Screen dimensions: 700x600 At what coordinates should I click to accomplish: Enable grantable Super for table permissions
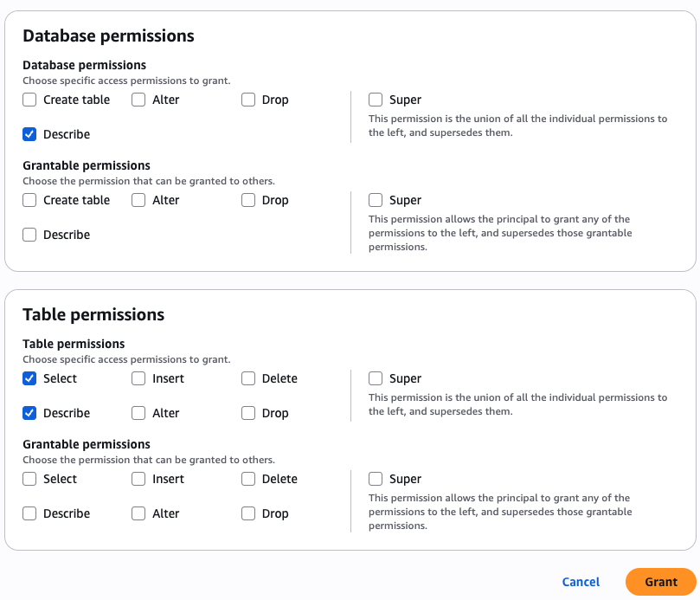[376, 479]
